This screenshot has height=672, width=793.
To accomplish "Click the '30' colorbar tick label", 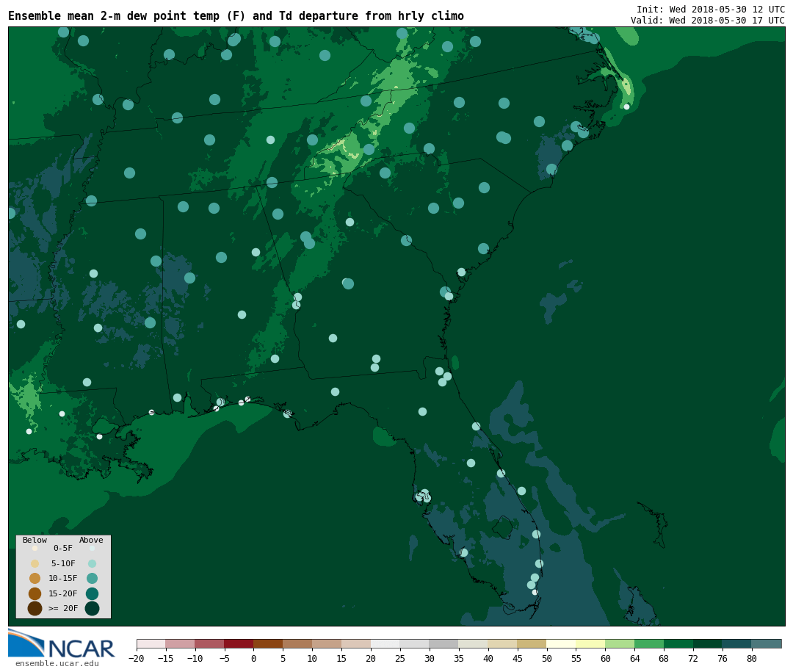I will (430, 658).
